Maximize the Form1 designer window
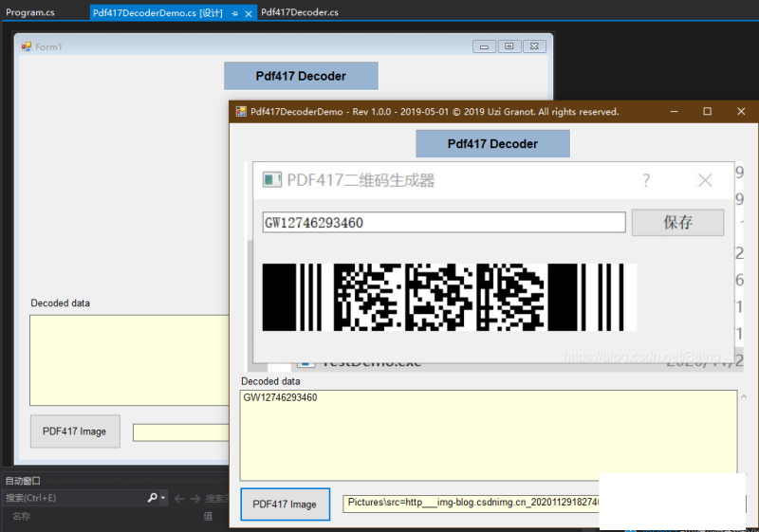Image resolution: width=759 pixels, height=532 pixels. [509, 46]
